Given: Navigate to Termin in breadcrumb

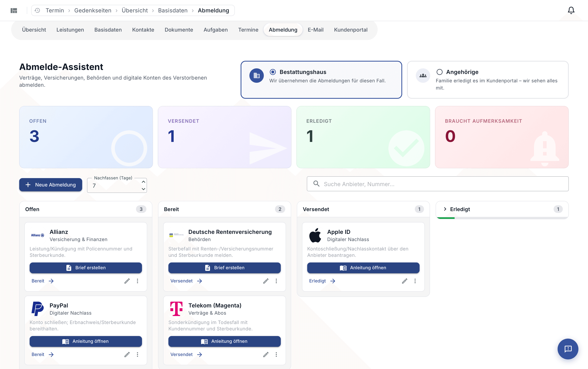Looking at the screenshot, I should (x=55, y=10).
